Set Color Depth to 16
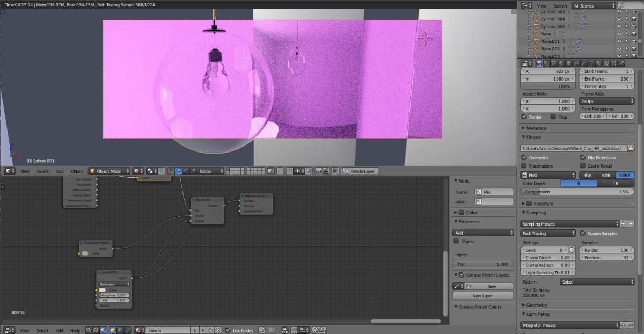The width and height of the screenshot is (644, 334). pyautogui.click(x=616, y=183)
